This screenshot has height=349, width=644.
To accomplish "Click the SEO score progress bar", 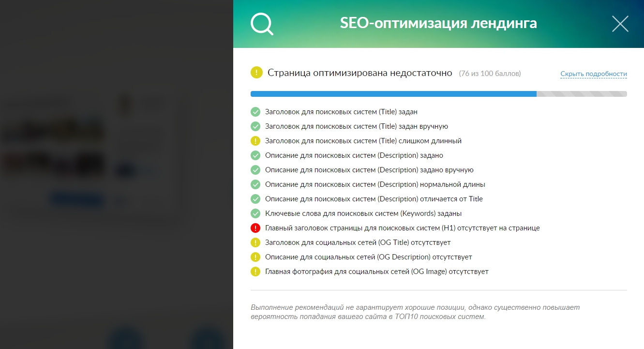I will [438, 94].
